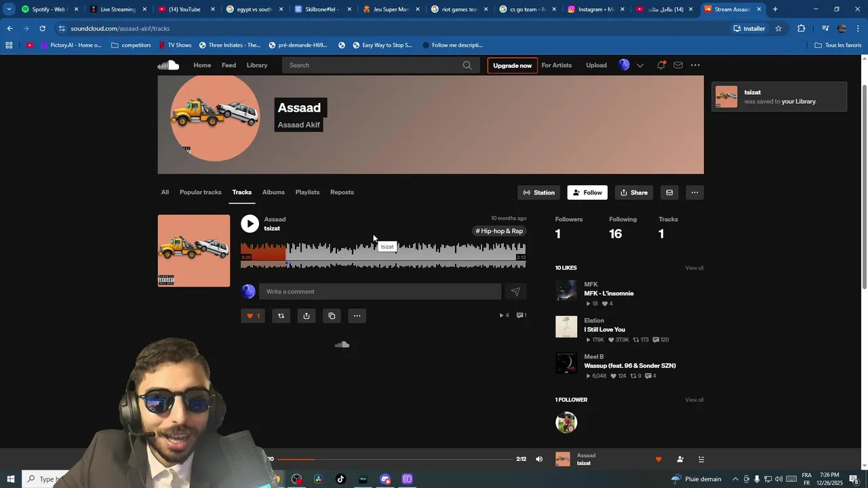Open the tsizat cover artwork
Image resolution: width=868 pixels, height=488 pixels.
[194, 251]
